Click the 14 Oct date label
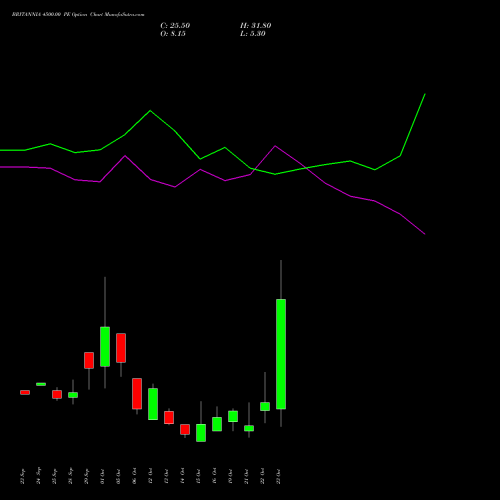The width and height of the screenshot is (500, 500). click(x=182, y=476)
